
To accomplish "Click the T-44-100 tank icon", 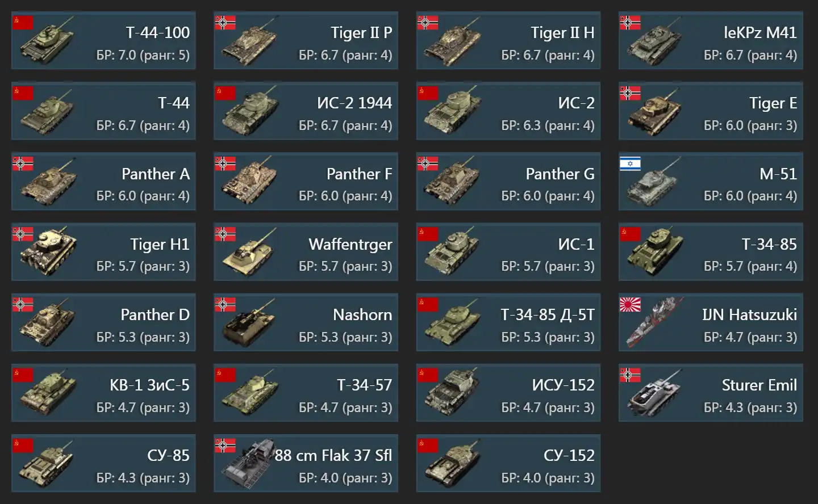I will (48, 41).
